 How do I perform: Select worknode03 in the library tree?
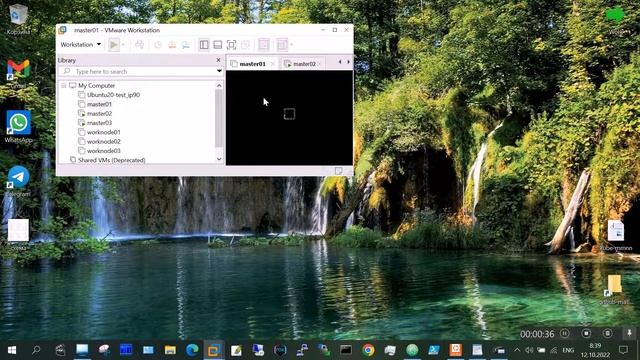[103, 151]
